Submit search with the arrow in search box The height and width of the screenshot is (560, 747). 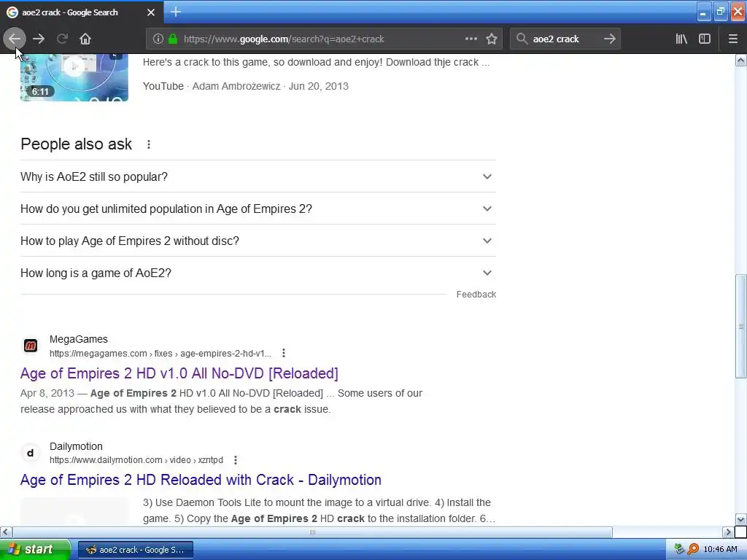610,39
